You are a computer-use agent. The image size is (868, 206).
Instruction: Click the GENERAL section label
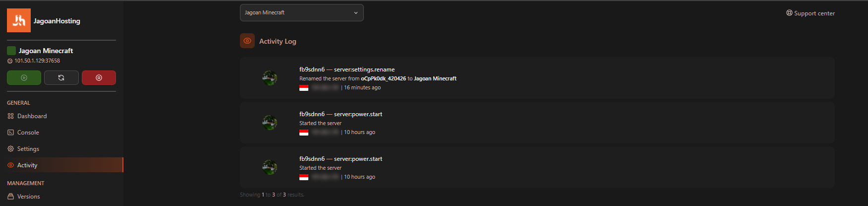point(18,103)
